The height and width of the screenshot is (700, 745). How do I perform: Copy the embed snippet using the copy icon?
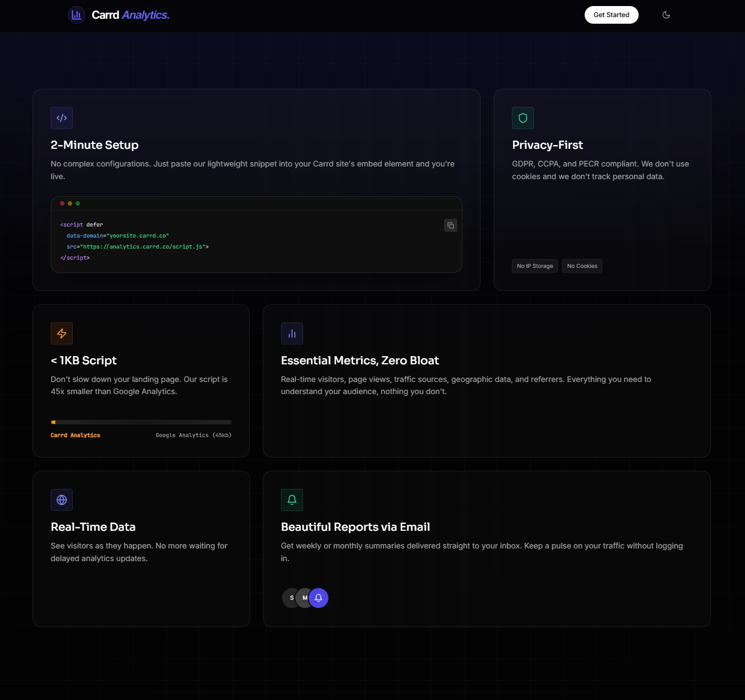click(x=450, y=225)
